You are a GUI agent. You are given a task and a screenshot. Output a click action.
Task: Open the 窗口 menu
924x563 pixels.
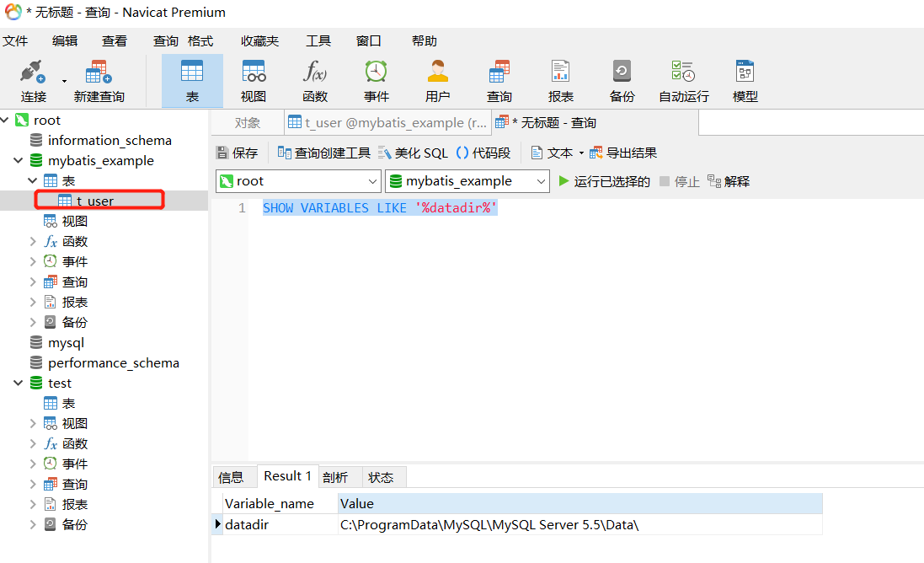[x=369, y=40]
